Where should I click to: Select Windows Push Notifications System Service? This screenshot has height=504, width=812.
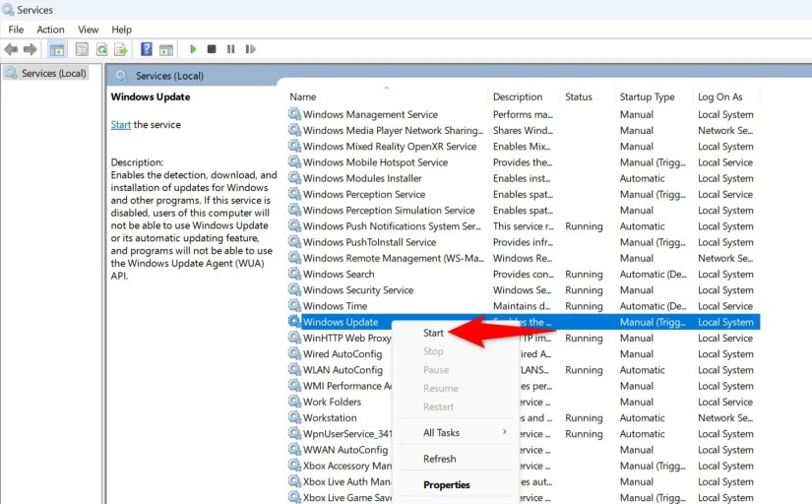click(524, 226)
